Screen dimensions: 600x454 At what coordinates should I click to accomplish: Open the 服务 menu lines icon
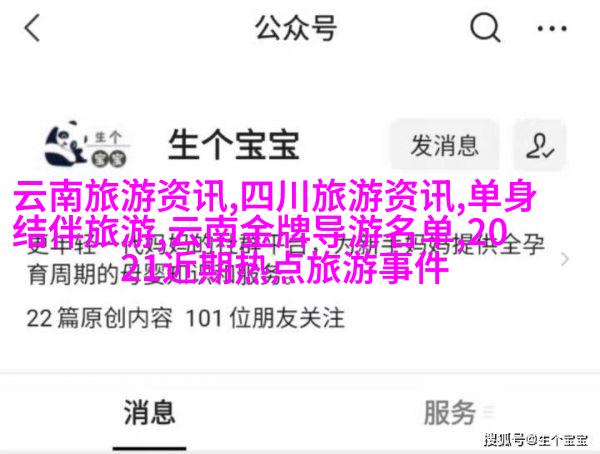click(x=489, y=413)
